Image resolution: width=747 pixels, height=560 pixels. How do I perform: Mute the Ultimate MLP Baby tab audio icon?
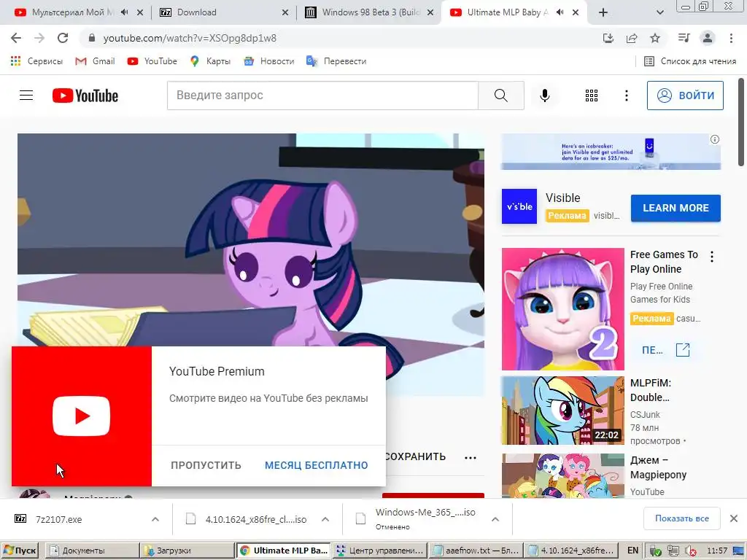point(560,12)
